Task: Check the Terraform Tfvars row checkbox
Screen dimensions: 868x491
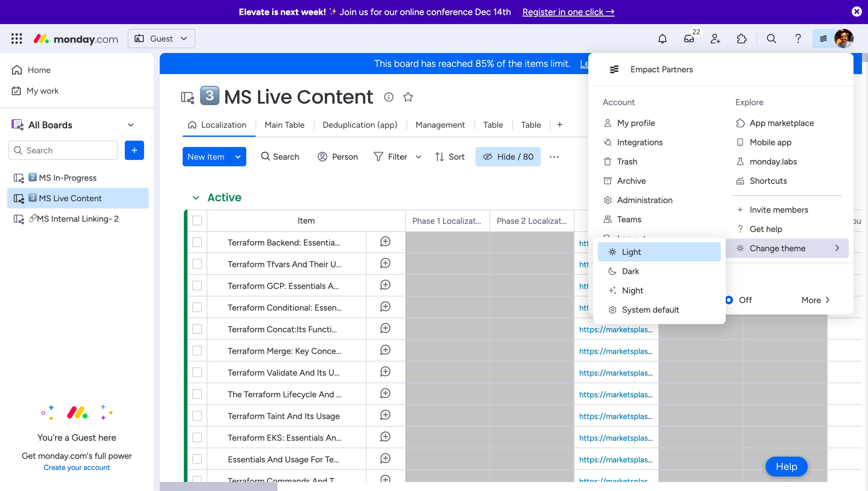Action: pos(197,264)
